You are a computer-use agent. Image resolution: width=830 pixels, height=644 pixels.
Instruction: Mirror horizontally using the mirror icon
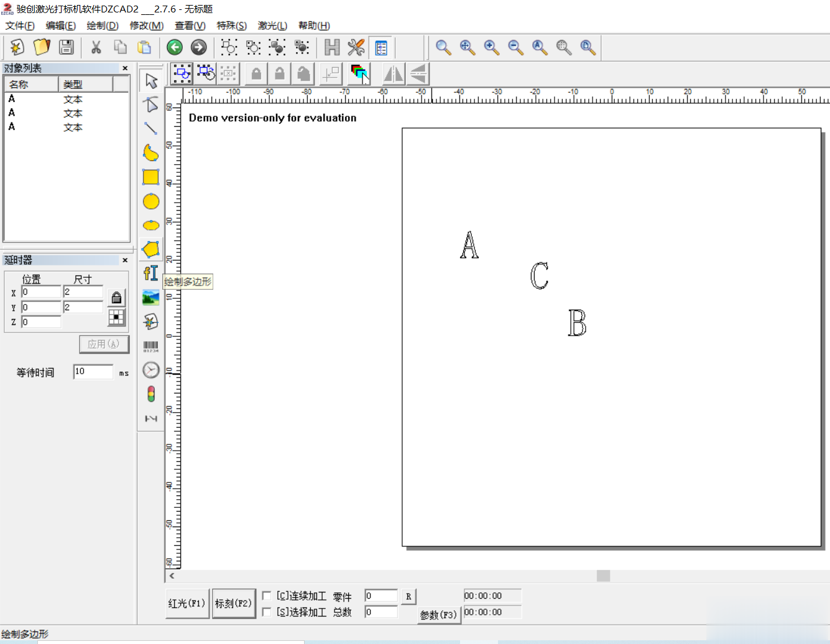(394, 74)
